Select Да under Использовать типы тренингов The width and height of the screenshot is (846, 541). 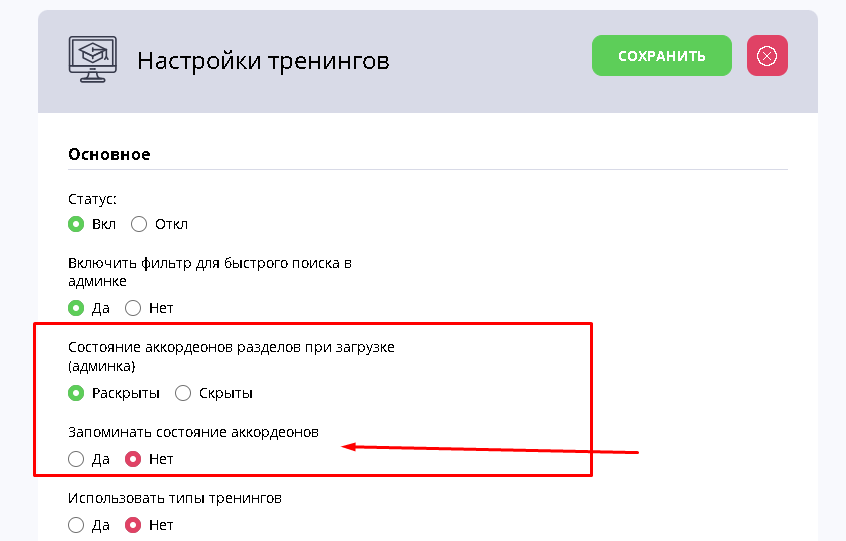pos(76,525)
